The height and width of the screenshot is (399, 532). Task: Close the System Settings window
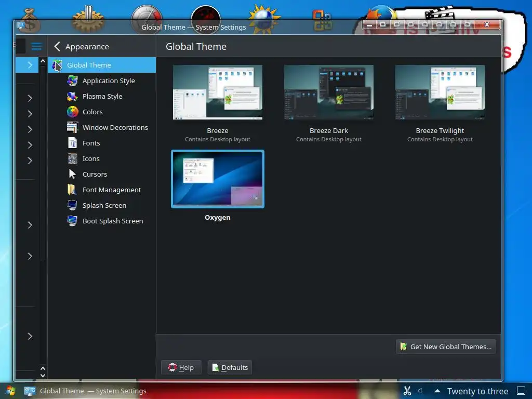tap(487, 24)
